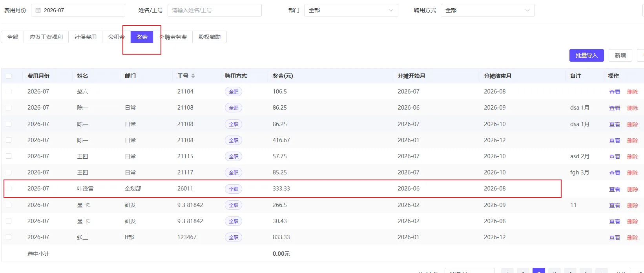Open 查看 for 张三's row

(615, 238)
